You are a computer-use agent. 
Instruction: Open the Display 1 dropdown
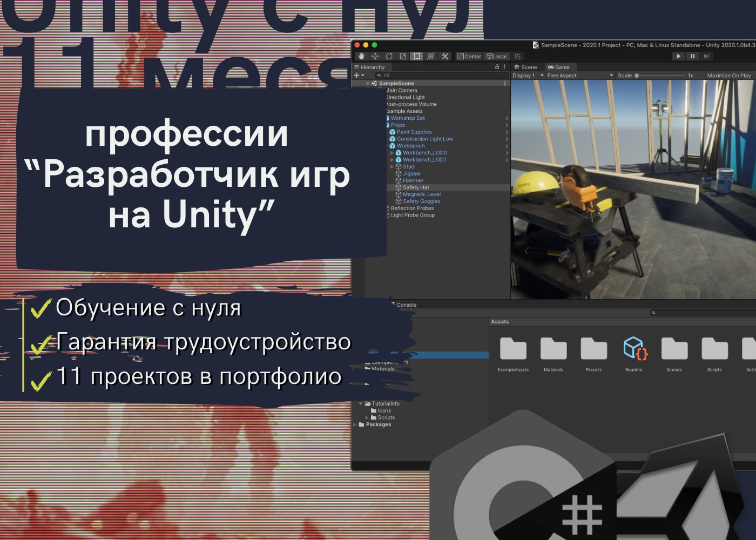coord(528,76)
